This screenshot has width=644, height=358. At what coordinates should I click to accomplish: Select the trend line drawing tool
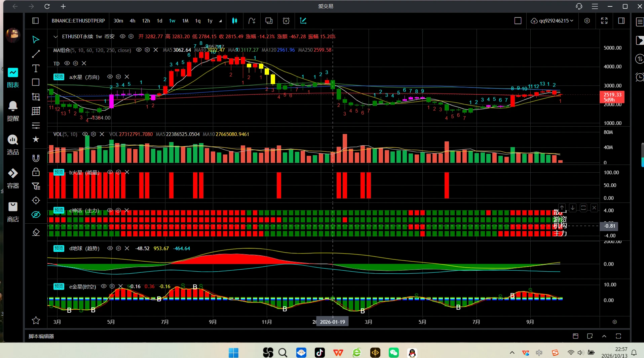point(36,54)
